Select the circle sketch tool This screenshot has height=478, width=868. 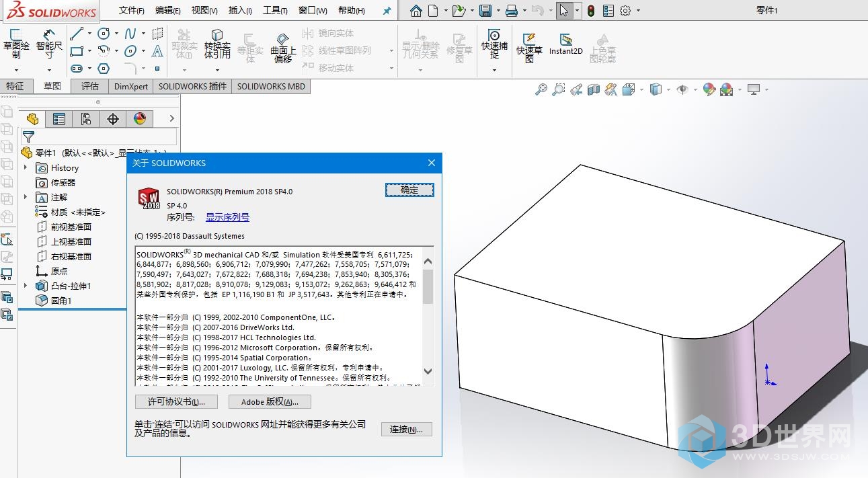click(104, 33)
